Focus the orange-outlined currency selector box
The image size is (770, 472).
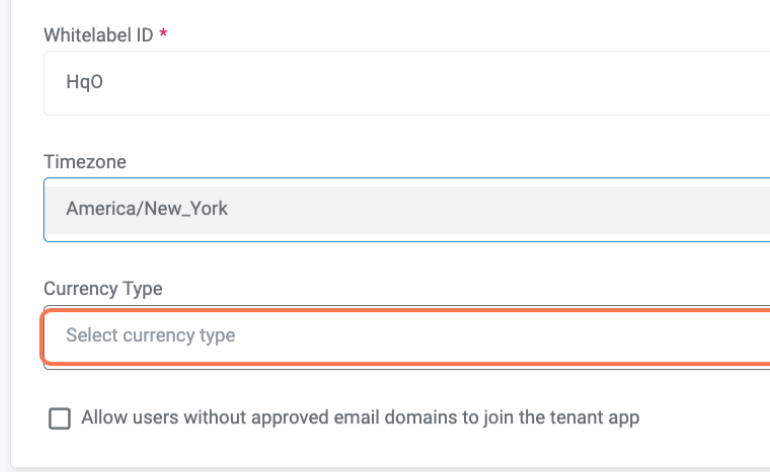pyautogui.click(x=500, y=336)
